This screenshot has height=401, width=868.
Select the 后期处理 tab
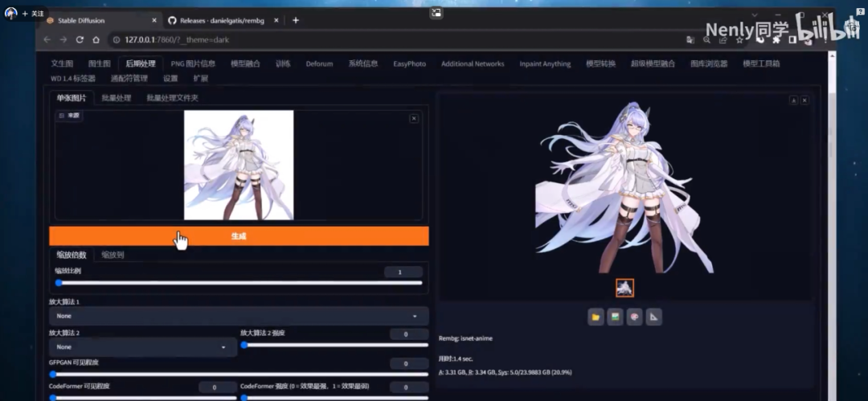click(x=141, y=63)
